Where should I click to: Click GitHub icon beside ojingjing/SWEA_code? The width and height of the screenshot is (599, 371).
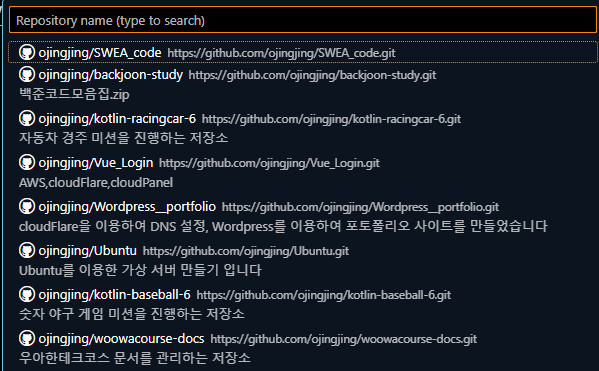pos(27,52)
